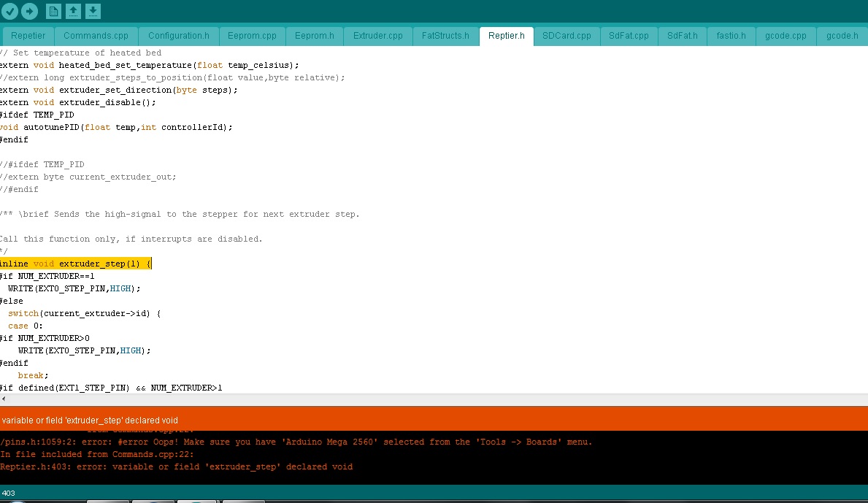Viewport: 868px width, 503px height.
Task: Select the FatStructs.h tab
Action: (x=445, y=36)
